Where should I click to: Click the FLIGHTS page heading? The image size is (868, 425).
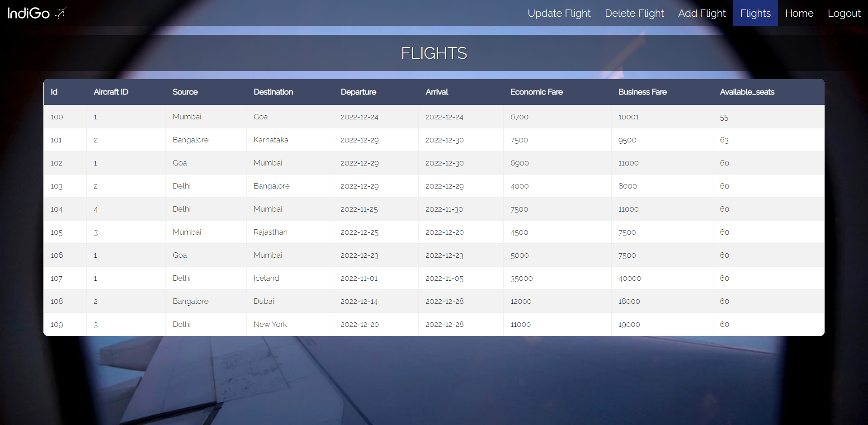[x=434, y=53]
